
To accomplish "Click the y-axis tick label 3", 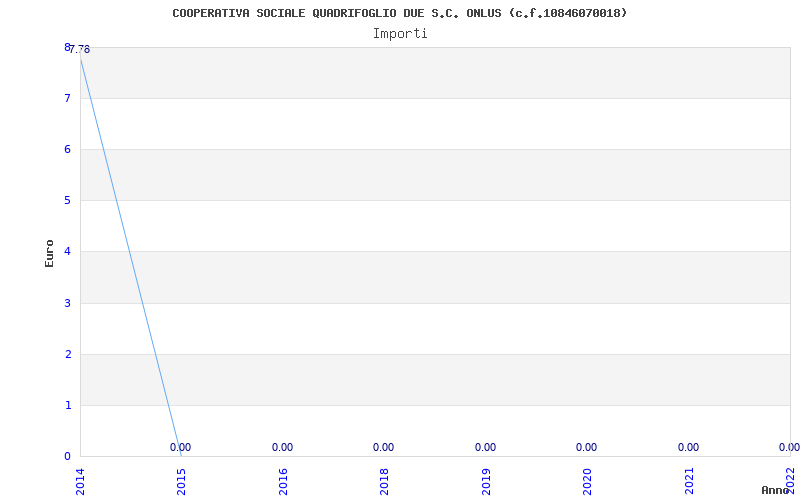I will tap(67, 304).
